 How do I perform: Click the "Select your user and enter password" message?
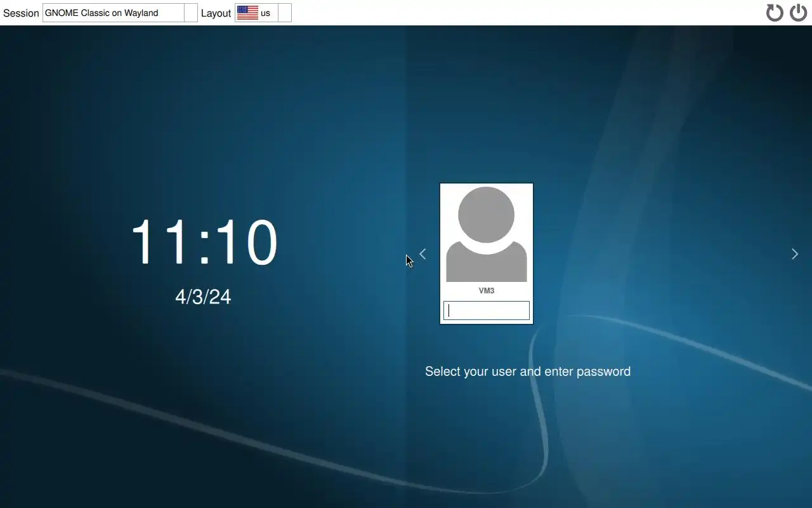point(528,371)
